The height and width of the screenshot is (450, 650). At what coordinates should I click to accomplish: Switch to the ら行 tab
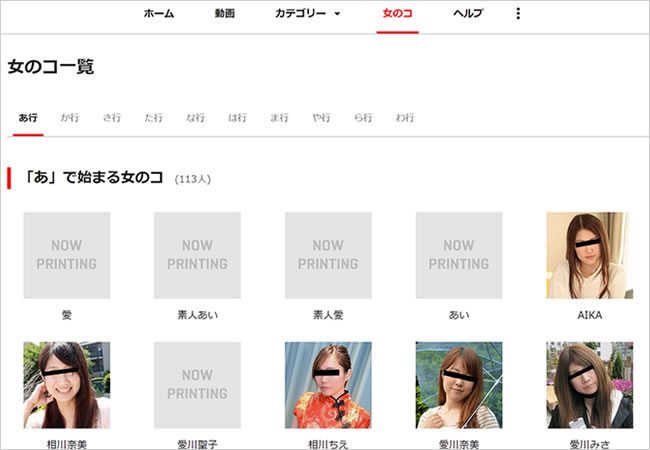click(363, 118)
